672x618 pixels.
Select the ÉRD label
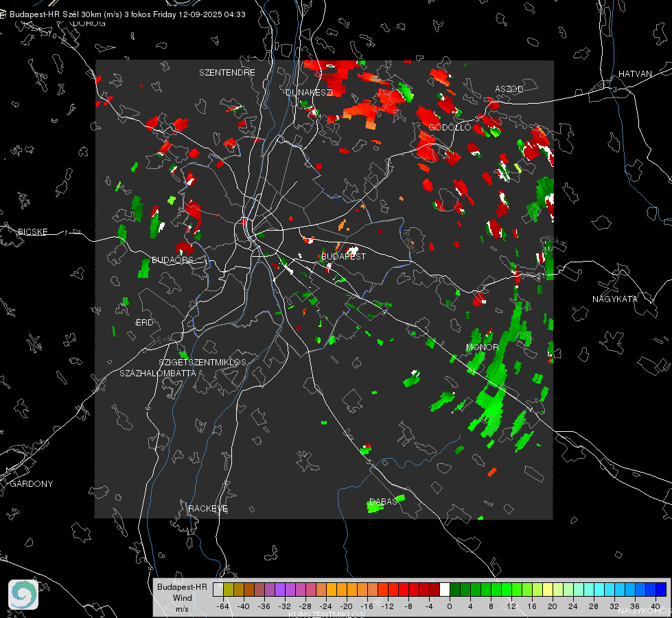pyautogui.click(x=144, y=323)
